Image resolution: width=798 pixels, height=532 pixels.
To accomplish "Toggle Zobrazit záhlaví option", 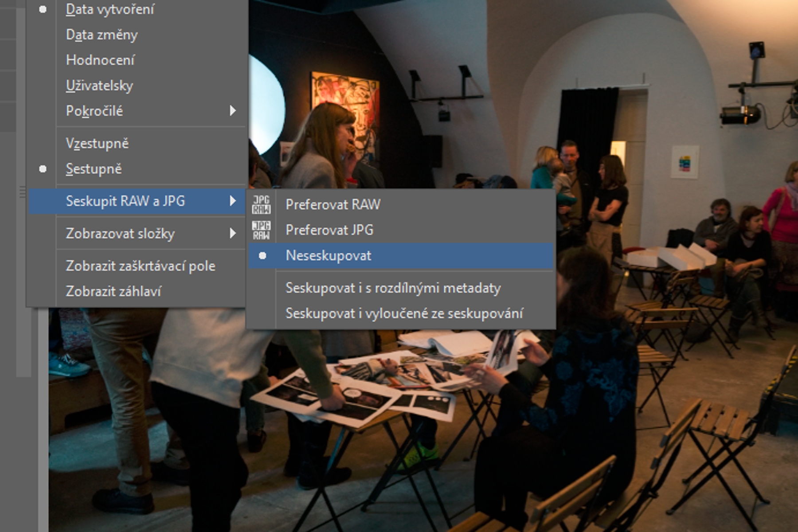I will click(113, 291).
